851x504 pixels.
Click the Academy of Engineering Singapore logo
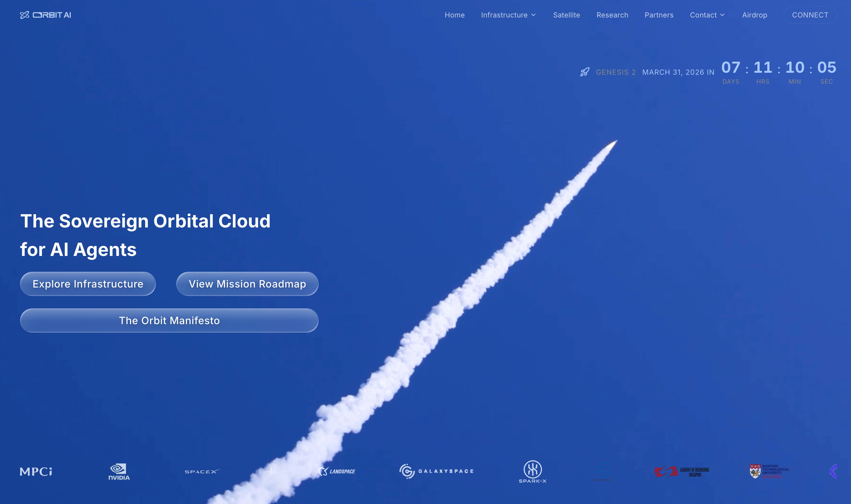coord(682,471)
